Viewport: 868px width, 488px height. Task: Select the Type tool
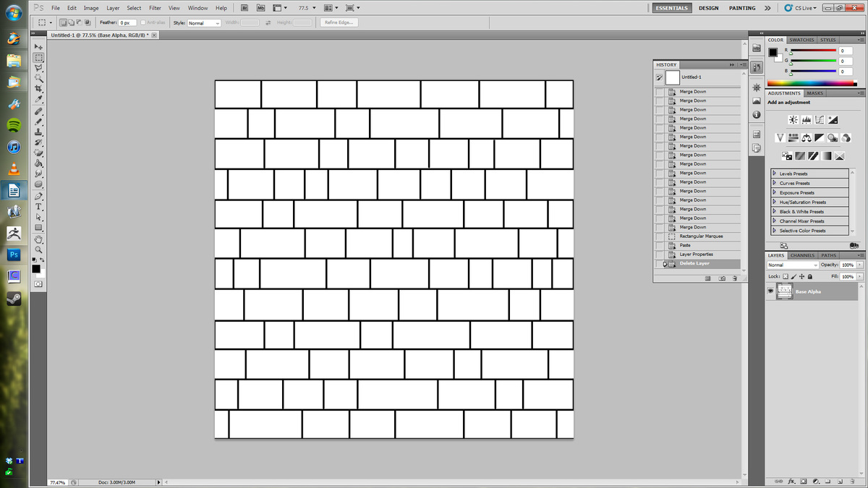39,207
